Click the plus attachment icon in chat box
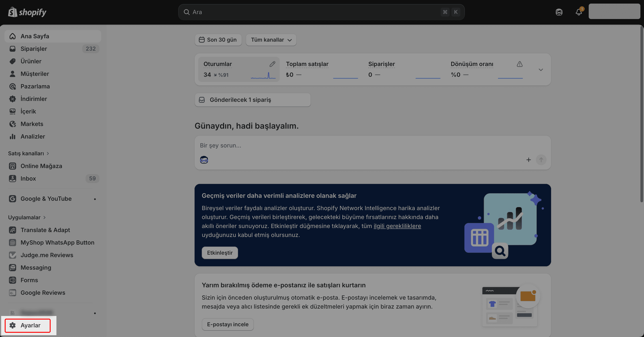 528,160
